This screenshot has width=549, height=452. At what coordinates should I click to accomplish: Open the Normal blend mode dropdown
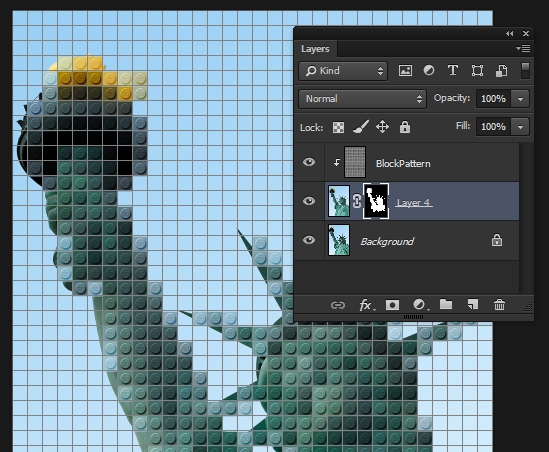tap(362, 99)
